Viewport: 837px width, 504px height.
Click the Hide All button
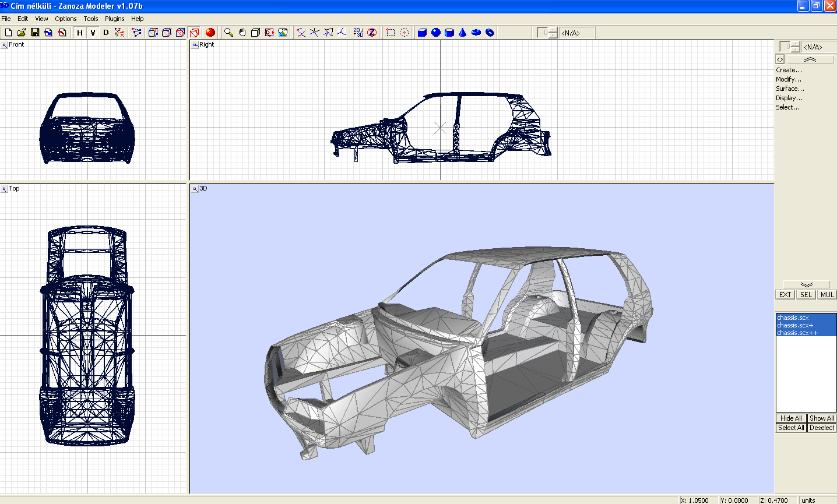791,418
